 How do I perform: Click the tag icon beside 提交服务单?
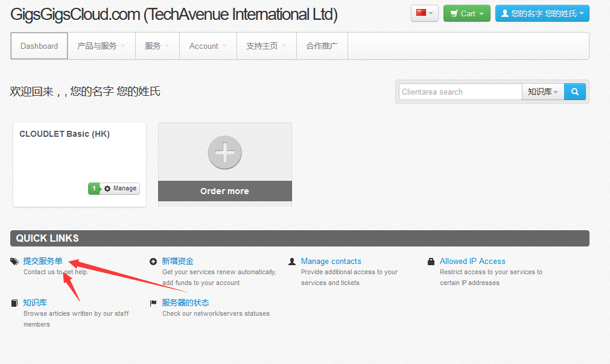point(14,262)
